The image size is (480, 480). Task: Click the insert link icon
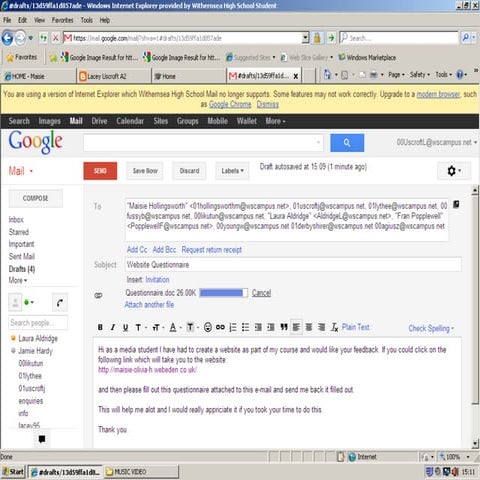pos(220,327)
